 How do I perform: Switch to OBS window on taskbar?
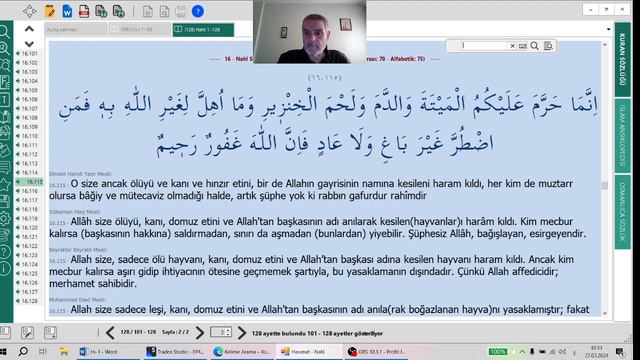376,351
